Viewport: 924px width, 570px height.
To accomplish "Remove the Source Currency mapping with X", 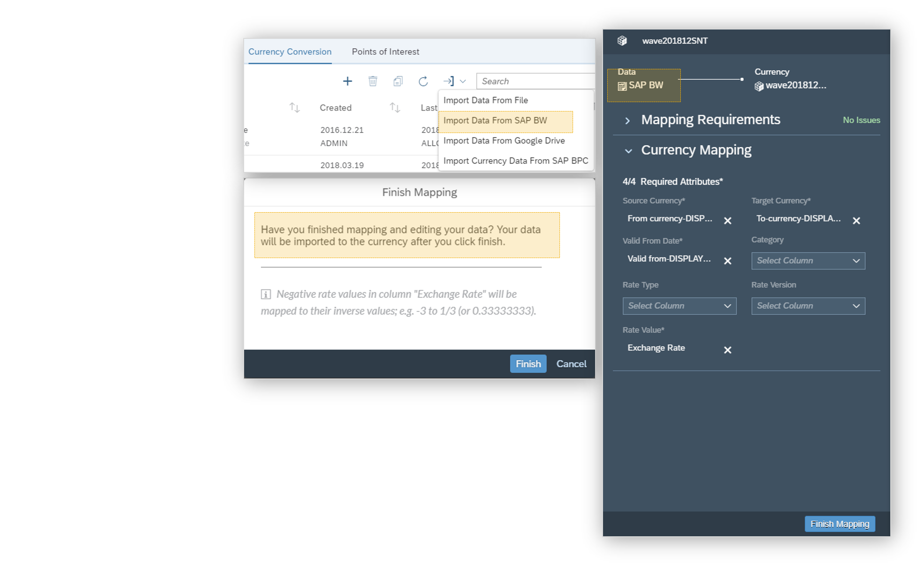I will 727,221.
